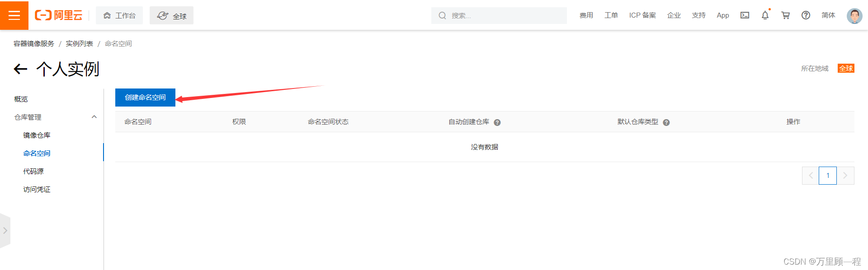Click the 个人实例 page title

click(x=68, y=69)
